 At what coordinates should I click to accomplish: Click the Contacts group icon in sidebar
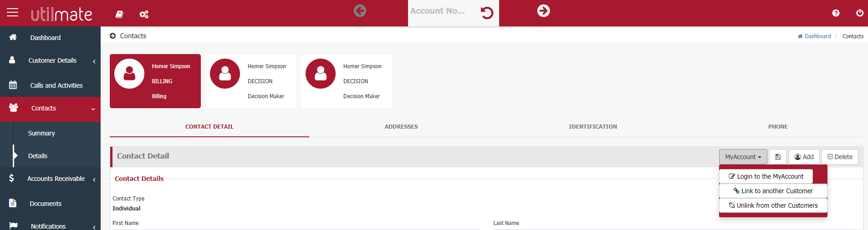pyautogui.click(x=14, y=108)
